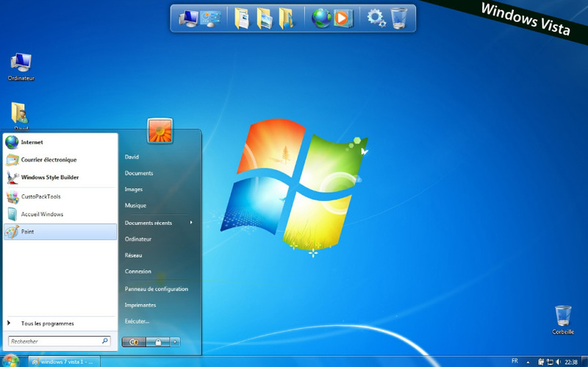This screenshot has height=367, width=588.
Task: Click the power plug tray icon
Action: (x=541, y=362)
